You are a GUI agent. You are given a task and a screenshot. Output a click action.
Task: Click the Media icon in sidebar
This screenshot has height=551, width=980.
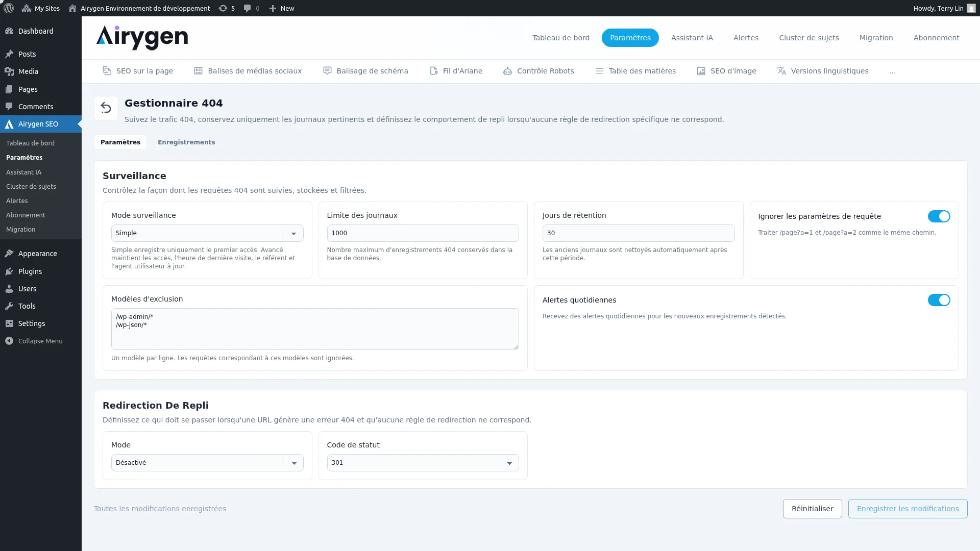(x=9, y=71)
